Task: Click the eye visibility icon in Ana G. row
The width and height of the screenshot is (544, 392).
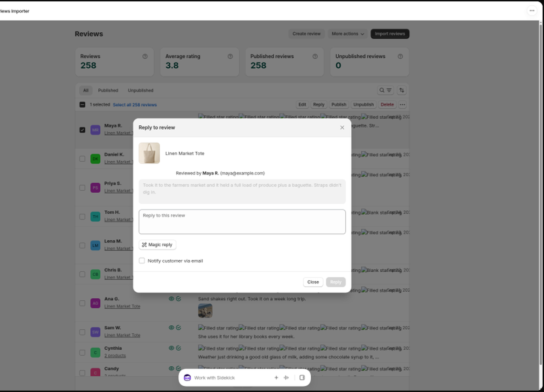Action: pyautogui.click(x=171, y=299)
